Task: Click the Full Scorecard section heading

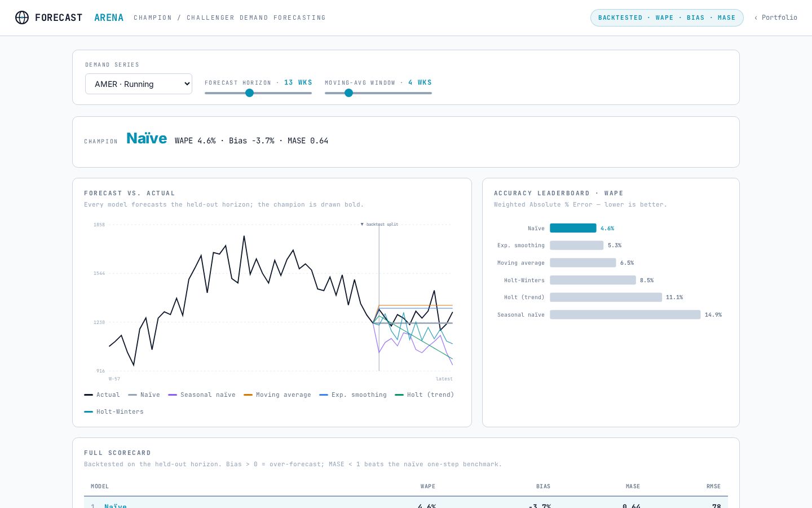Action: (x=117, y=453)
